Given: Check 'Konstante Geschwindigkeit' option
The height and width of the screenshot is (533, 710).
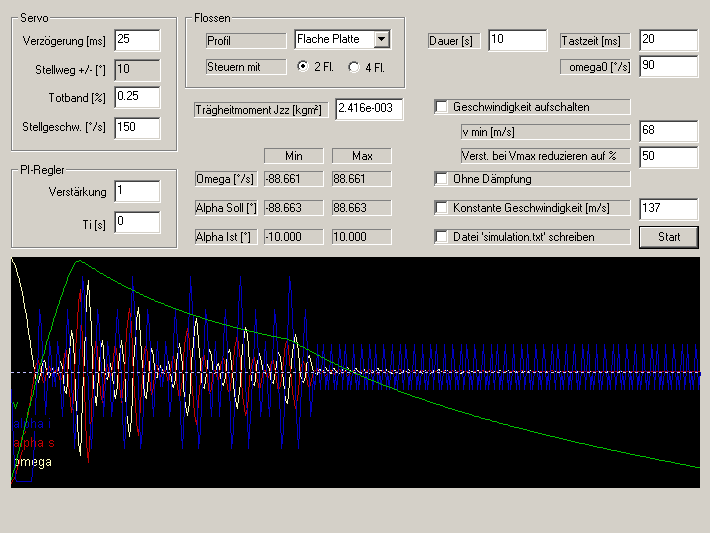Looking at the screenshot, I should [442, 208].
